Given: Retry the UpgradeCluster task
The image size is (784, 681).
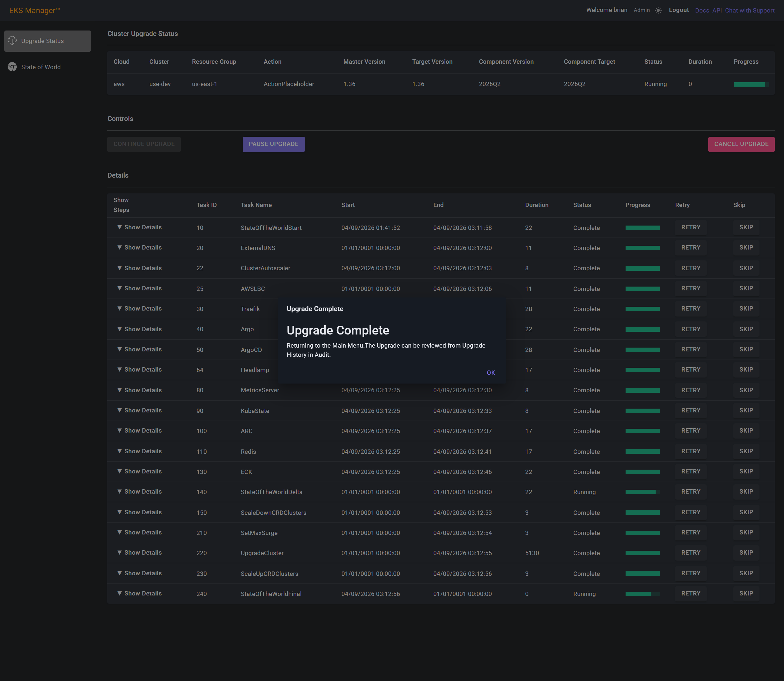Looking at the screenshot, I should (691, 552).
